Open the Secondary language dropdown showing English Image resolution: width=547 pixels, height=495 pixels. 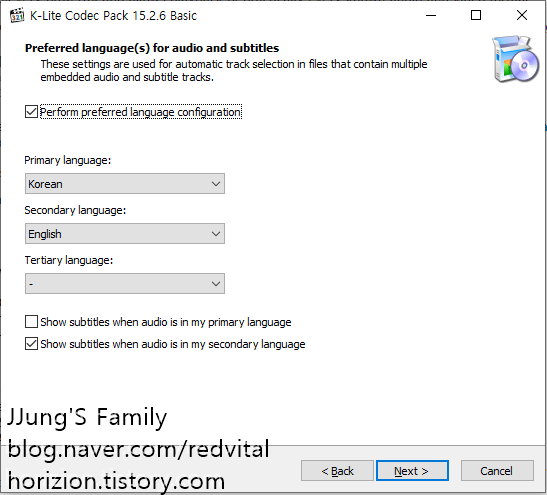pos(125,233)
